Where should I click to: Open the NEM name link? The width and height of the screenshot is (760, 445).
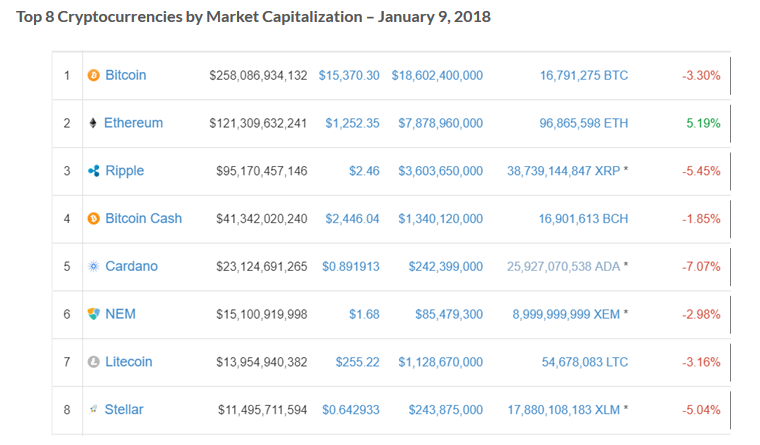click(120, 314)
